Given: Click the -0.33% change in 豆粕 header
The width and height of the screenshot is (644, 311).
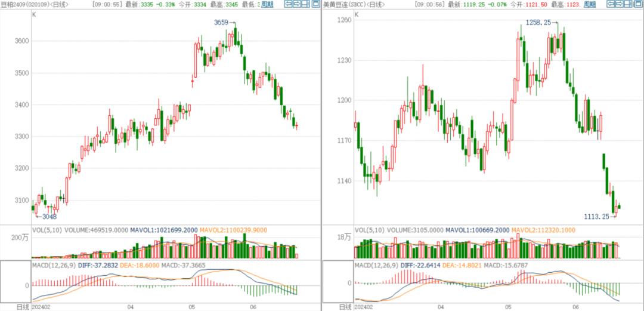Looking at the screenshot, I should [x=166, y=5].
